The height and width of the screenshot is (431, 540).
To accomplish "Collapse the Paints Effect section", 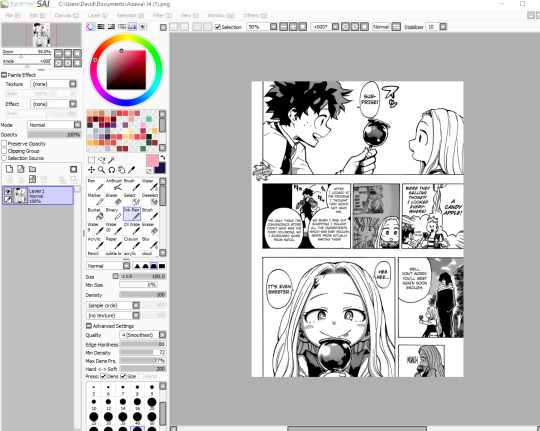I will [x=4, y=75].
